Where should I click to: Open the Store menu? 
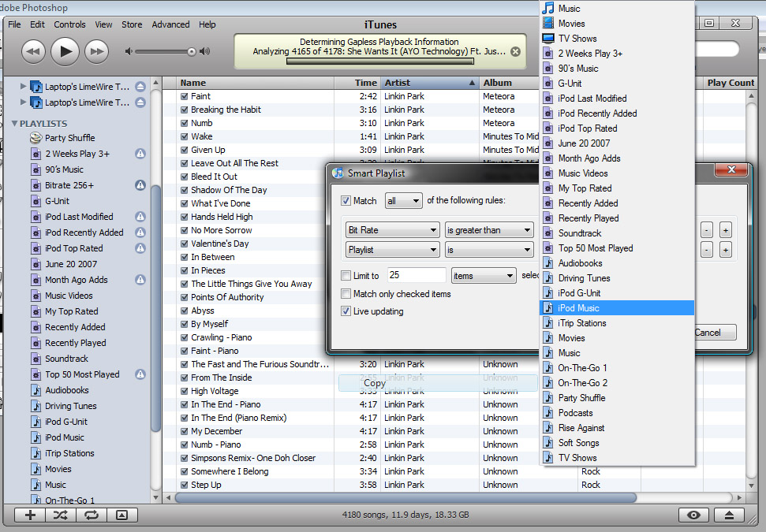tap(132, 24)
